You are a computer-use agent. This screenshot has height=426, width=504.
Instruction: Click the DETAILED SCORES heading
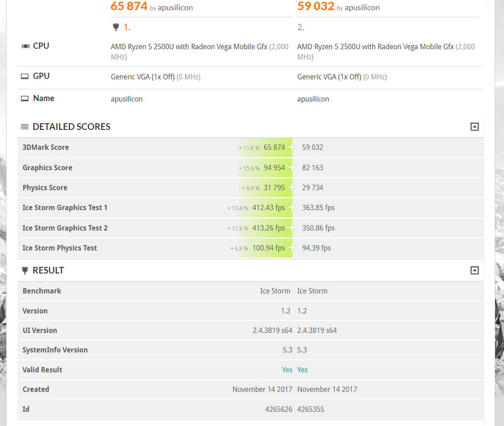71,127
